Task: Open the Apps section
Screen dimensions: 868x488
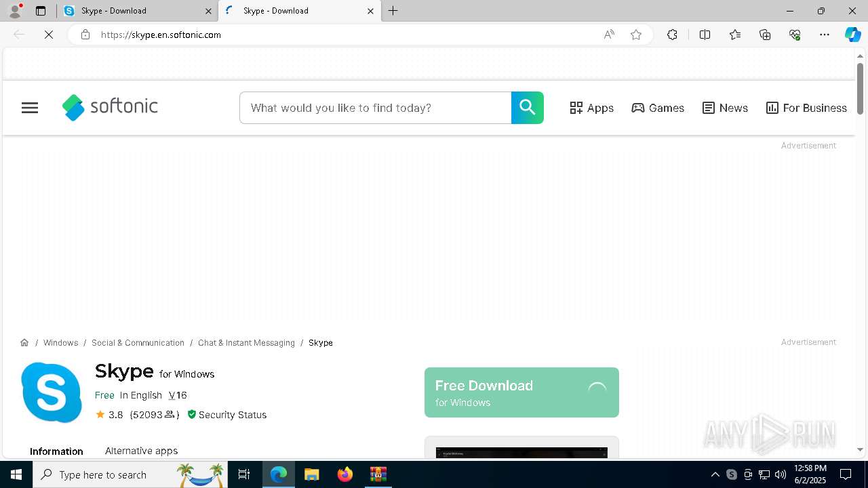Action: (x=591, y=108)
